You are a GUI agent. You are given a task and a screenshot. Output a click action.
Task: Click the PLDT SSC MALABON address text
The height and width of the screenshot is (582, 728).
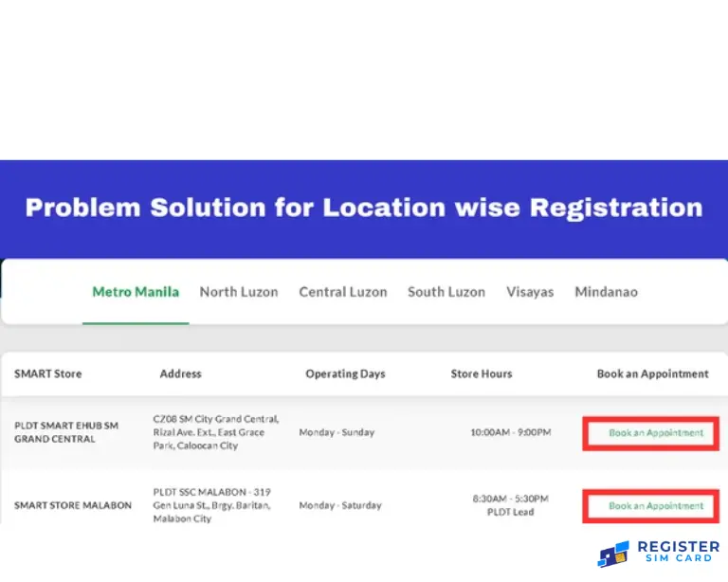pos(212,505)
